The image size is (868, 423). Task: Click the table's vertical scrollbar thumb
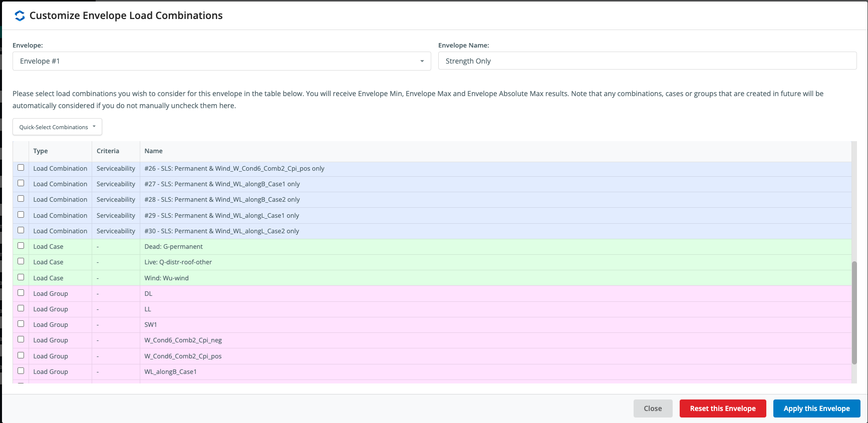tap(854, 312)
